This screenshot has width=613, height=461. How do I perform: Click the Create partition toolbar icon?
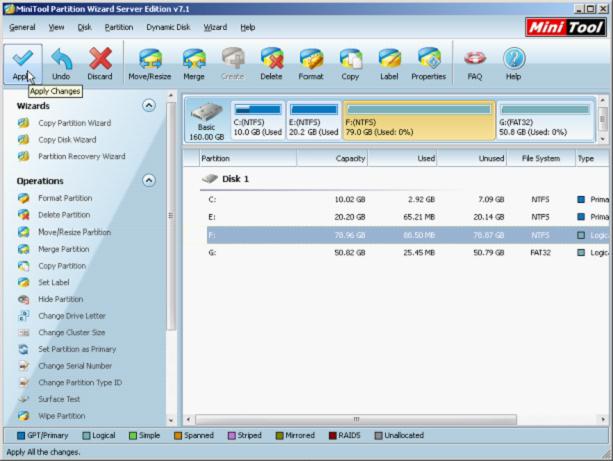pyautogui.click(x=233, y=65)
